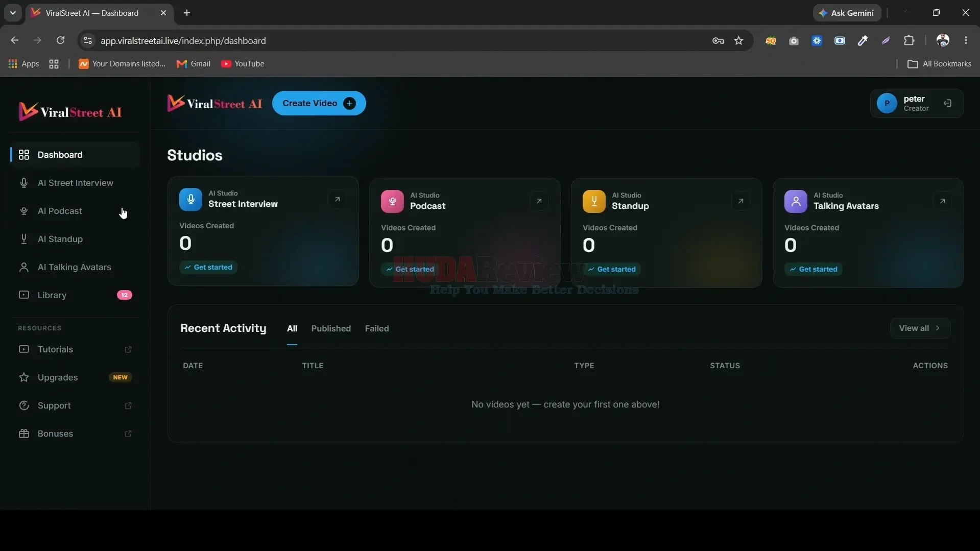The image size is (980, 551).
Task: Open the YouTube bookmark
Action: click(x=243, y=64)
